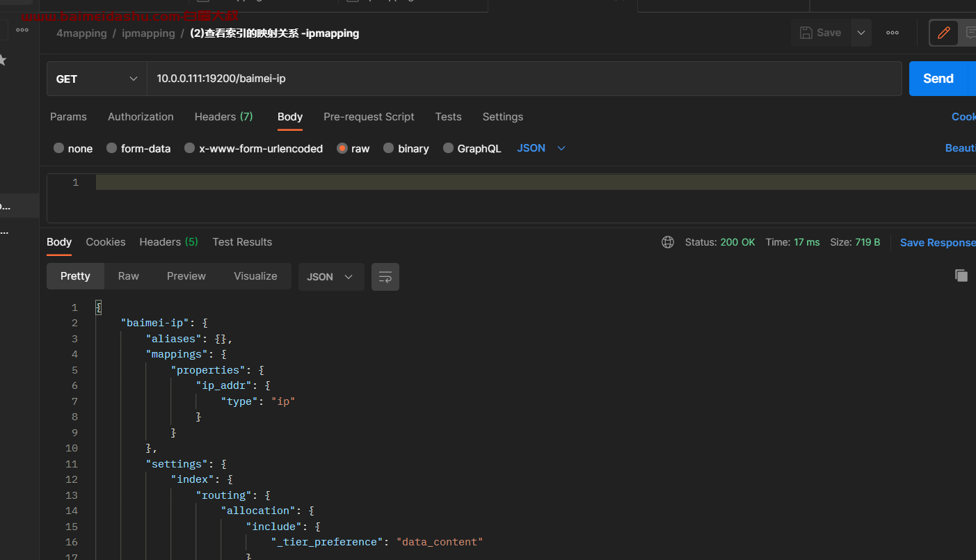Click the "data_content" value

[x=440, y=542]
